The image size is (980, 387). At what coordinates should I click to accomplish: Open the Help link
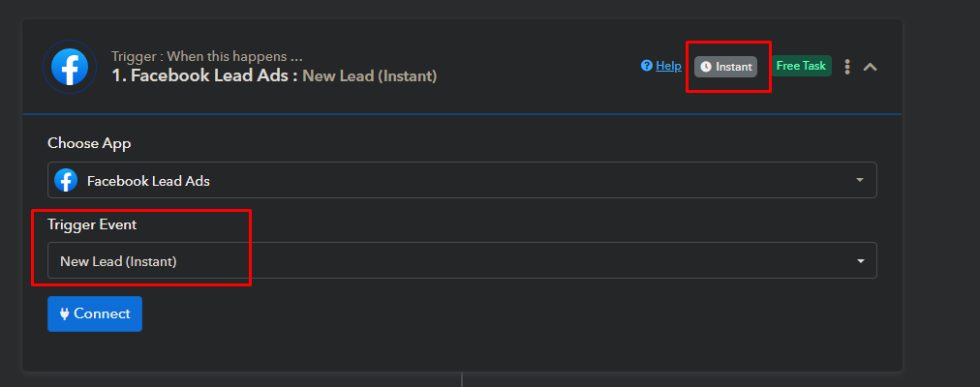click(668, 66)
